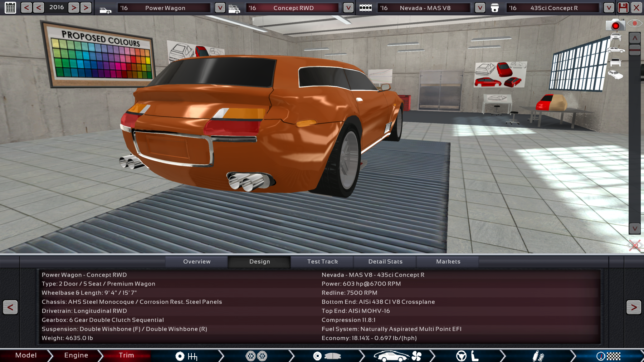The width and height of the screenshot is (644, 362).
Task: Open the aerodynamics and cooling step
Action: (x=397, y=356)
